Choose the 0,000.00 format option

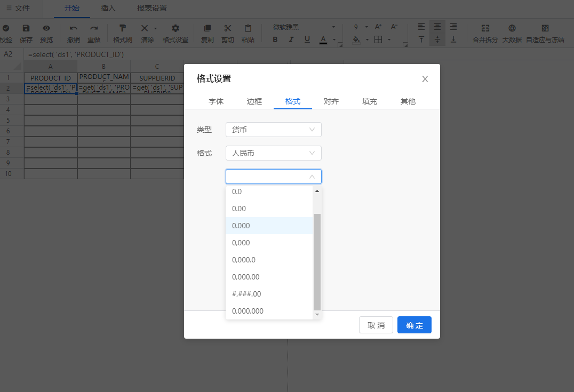[269, 277]
